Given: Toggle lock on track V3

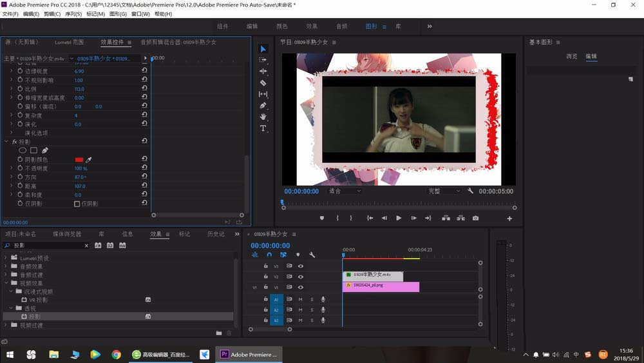Looking at the screenshot, I should (x=266, y=266).
